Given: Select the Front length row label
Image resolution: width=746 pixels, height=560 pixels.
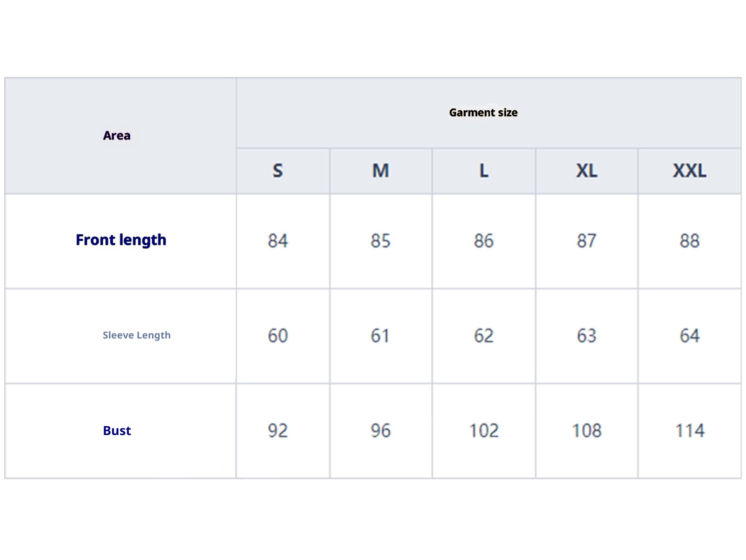Looking at the screenshot, I should (121, 240).
